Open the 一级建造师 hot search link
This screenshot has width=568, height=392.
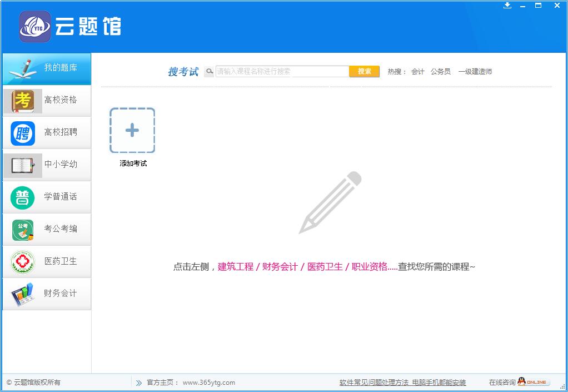(x=475, y=71)
